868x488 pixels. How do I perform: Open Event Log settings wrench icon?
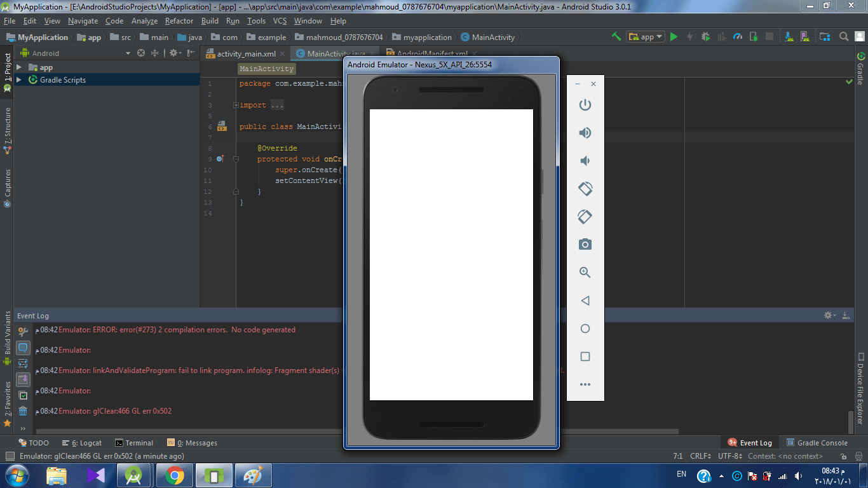[x=23, y=332]
